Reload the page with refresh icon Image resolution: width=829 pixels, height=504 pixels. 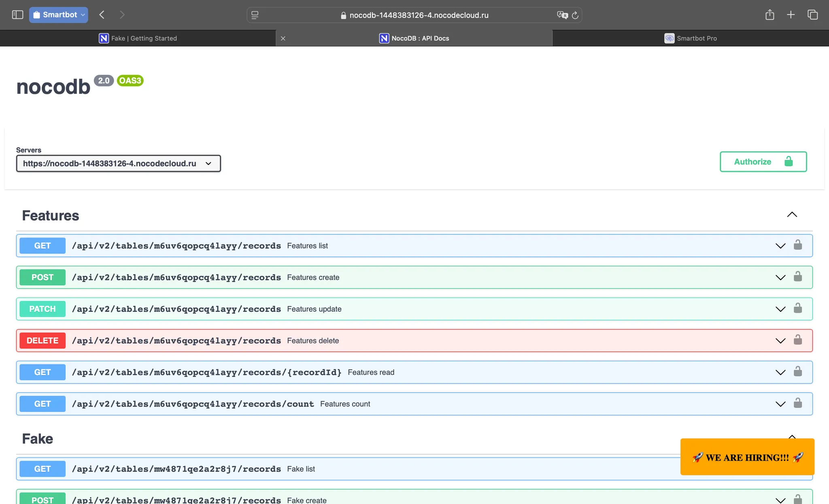tap(575, 15)
